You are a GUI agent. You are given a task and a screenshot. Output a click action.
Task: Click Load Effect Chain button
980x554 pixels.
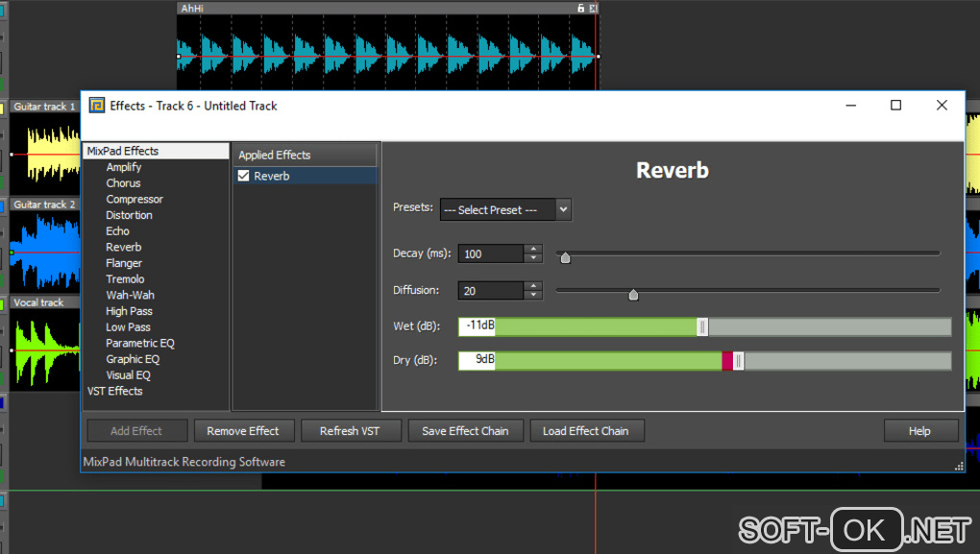[x=586, y=431]
